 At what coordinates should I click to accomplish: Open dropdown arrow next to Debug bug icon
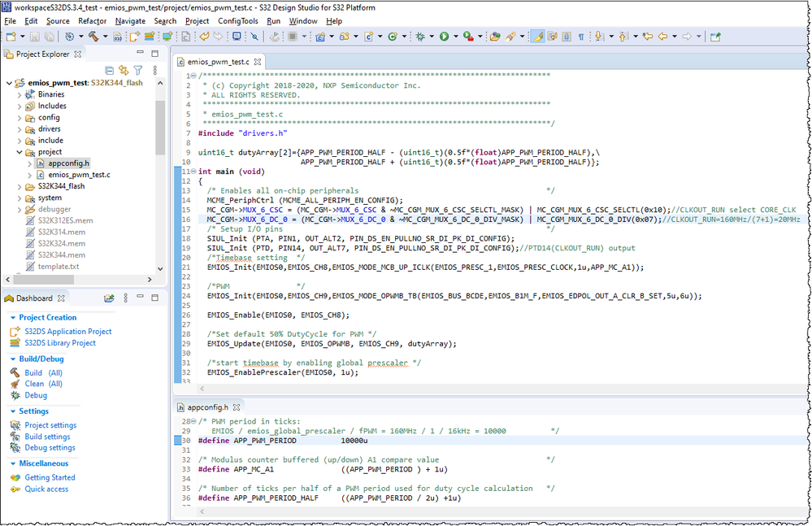pos(432,37)
